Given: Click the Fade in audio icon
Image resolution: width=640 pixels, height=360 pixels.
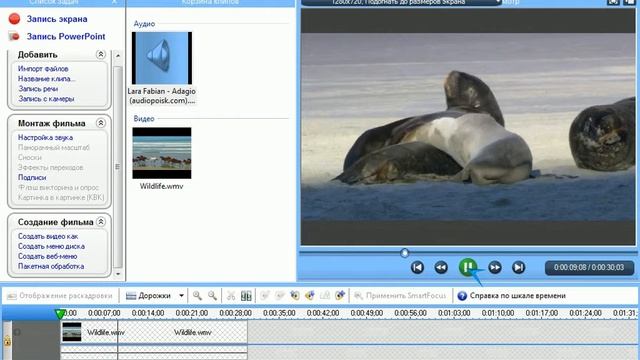Looking at the screenshot, I should (x=264, y=296).
